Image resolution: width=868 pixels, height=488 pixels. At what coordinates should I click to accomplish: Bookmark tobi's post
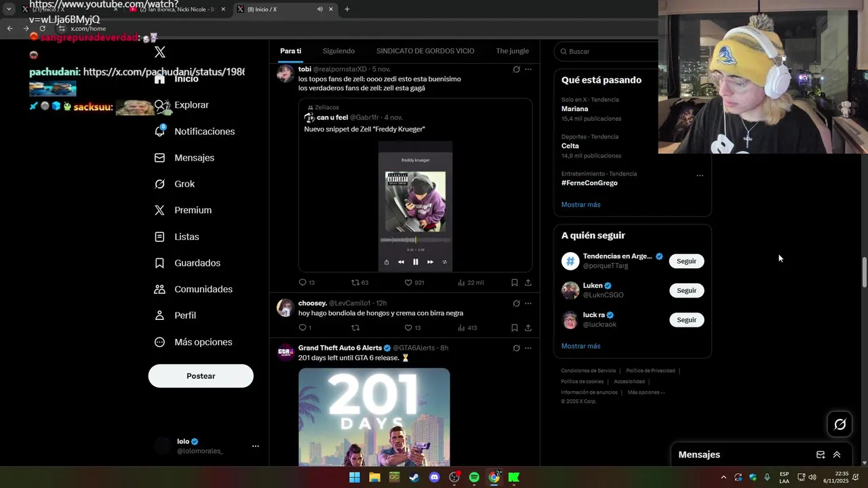515,283
